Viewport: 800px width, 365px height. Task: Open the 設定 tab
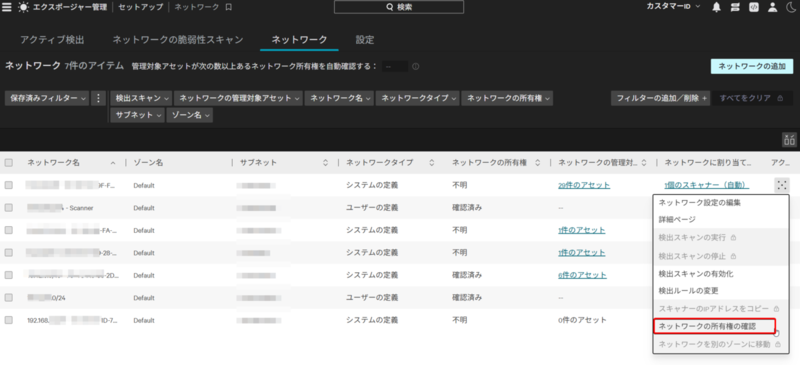[x=365, y=40]
